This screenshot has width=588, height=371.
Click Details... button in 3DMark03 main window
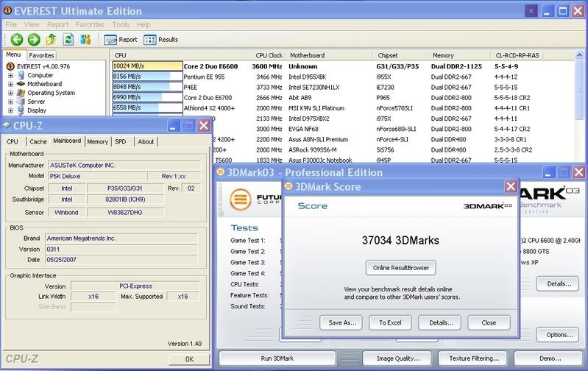coord(558,283)
